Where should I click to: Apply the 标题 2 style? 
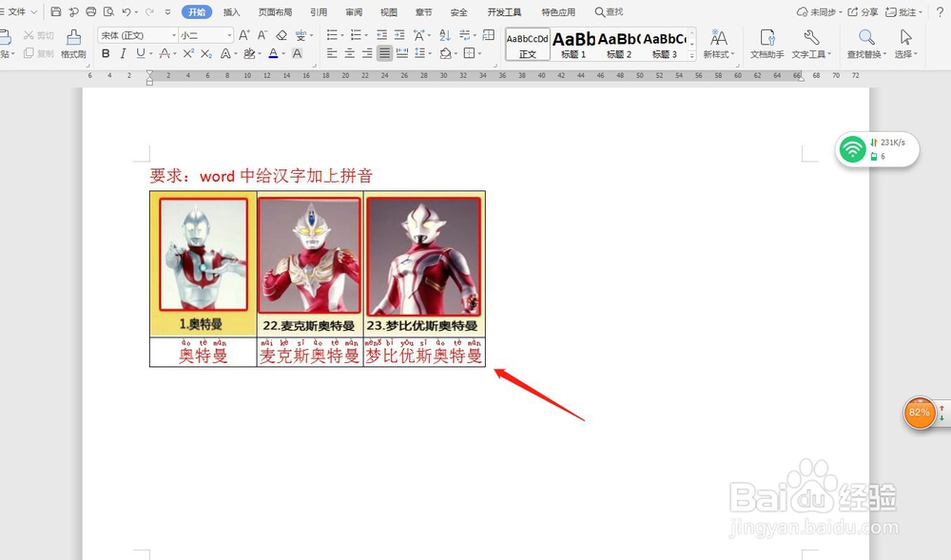pos(619,45)
